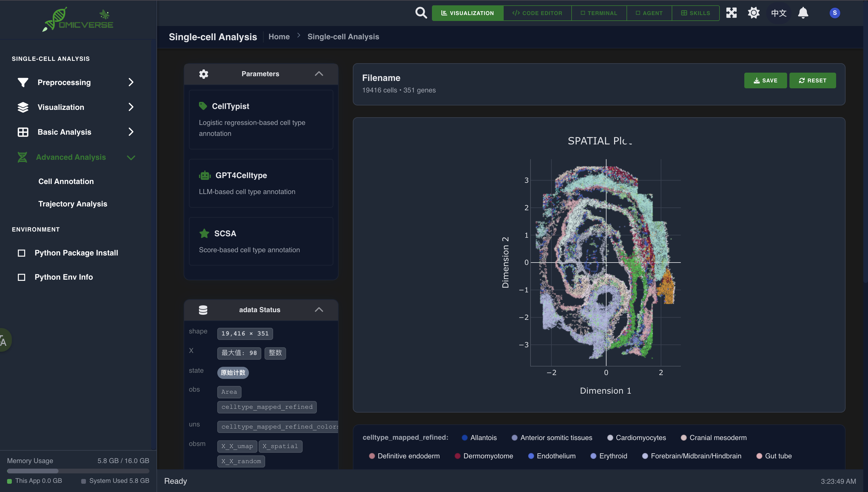Switch to the Code Editor tab
Image resolution: width=868 pixels, height=492 pixels.
[x=537, y=13]
